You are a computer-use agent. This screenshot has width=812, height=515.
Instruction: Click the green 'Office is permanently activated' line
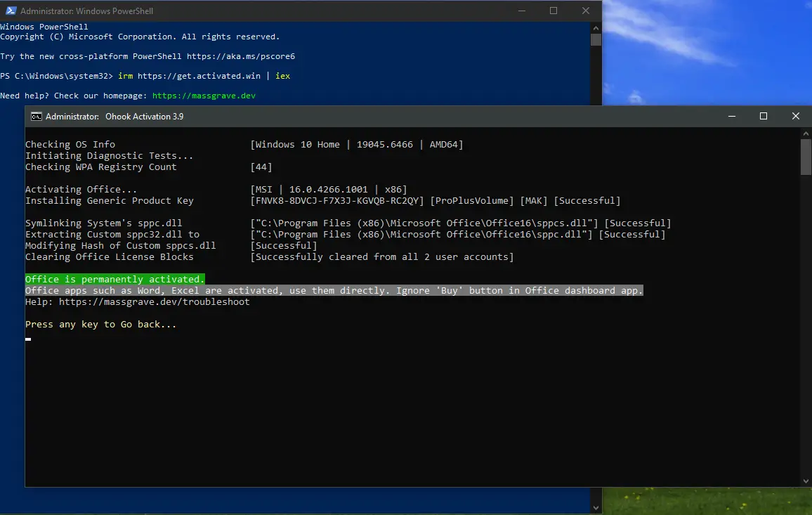coord(114,280)
